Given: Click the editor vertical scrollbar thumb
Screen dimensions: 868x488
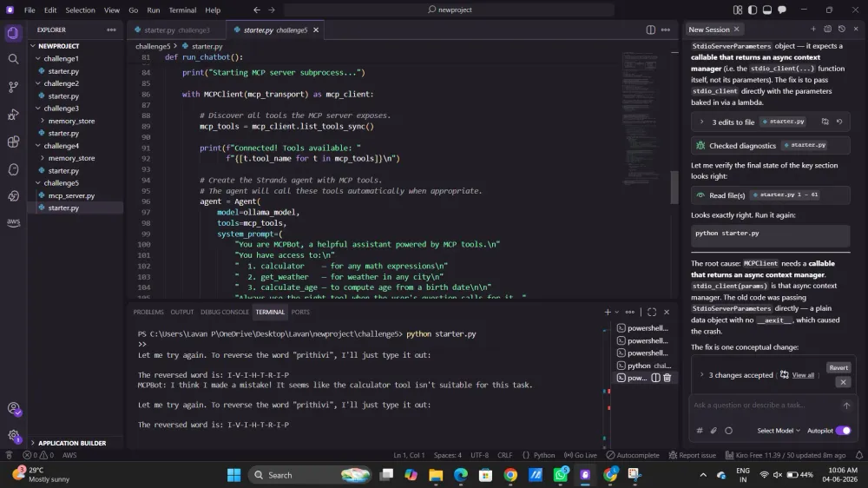Looking at the screenshot, I should pyautogui.click(x=674, y=188).
